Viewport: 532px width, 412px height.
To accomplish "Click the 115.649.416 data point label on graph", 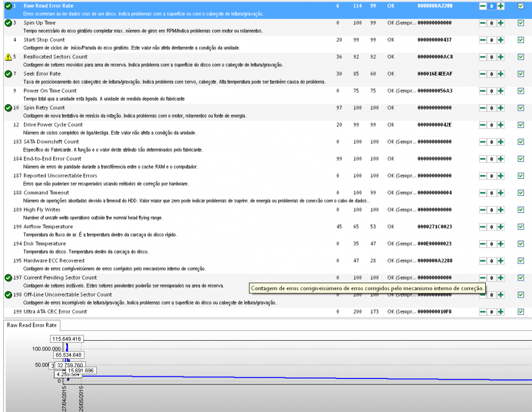I will [x=66, y=339].
